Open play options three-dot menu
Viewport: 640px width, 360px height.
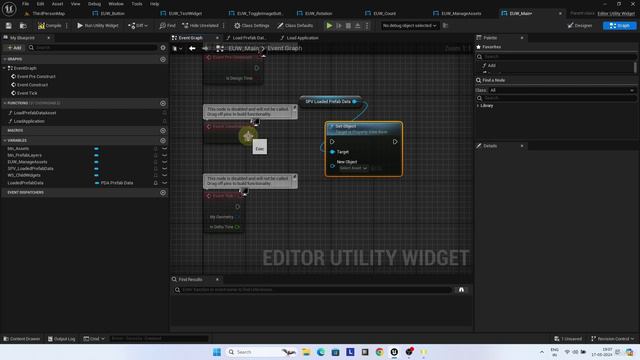(367, 26)
